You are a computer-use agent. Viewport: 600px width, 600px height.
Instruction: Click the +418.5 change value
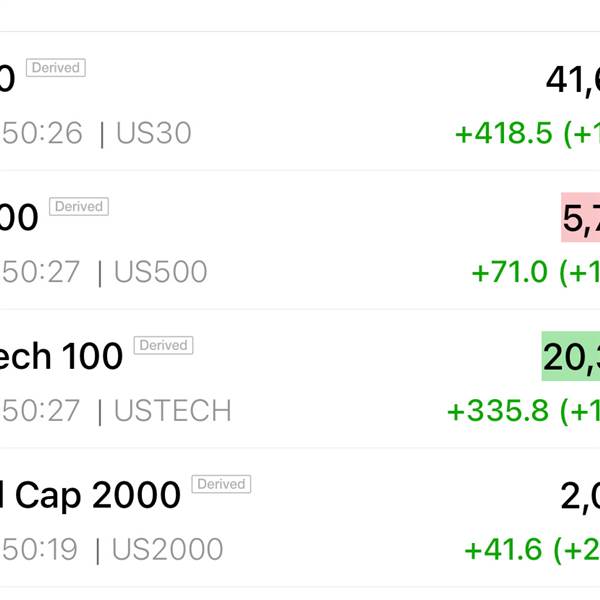point(504,133)
